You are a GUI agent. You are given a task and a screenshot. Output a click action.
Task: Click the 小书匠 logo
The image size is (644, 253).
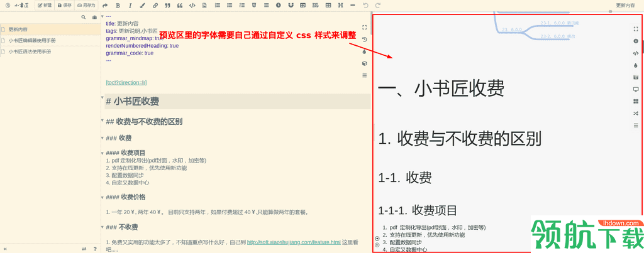21,5
